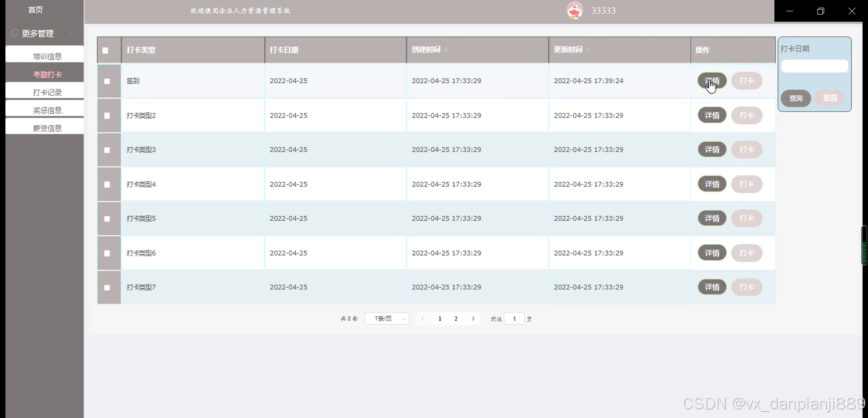Click the jump-to-page number input
Viewport: 868px width, 418px height.
click(514, 319)
